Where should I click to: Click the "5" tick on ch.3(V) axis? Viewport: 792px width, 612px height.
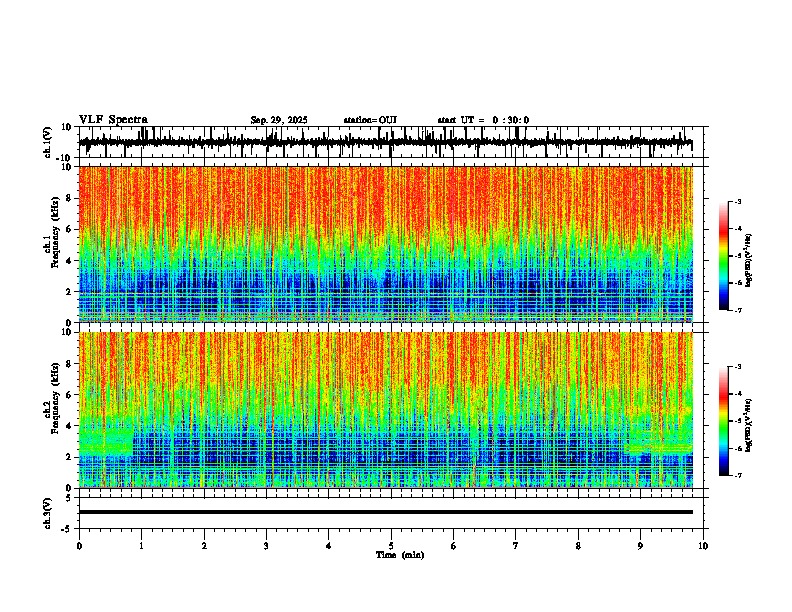pyautogui.click(x=69, y=498)
